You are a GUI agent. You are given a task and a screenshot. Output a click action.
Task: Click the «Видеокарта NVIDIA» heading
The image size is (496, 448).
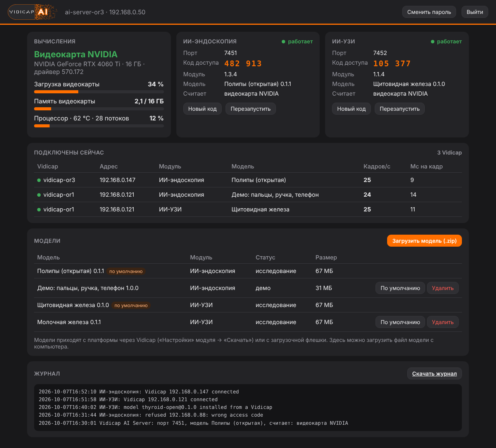[x=76, y=55]
